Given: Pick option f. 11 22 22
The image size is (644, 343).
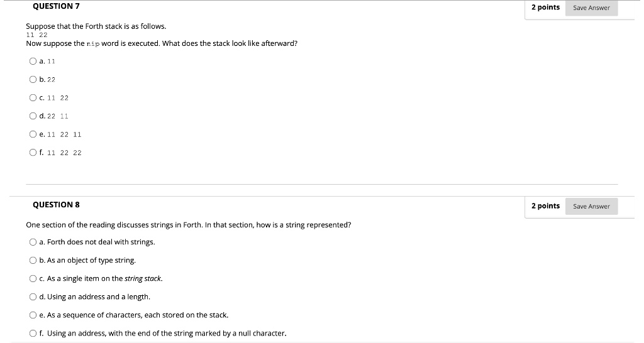Looking at the screenshot, I should click(33, 153).
